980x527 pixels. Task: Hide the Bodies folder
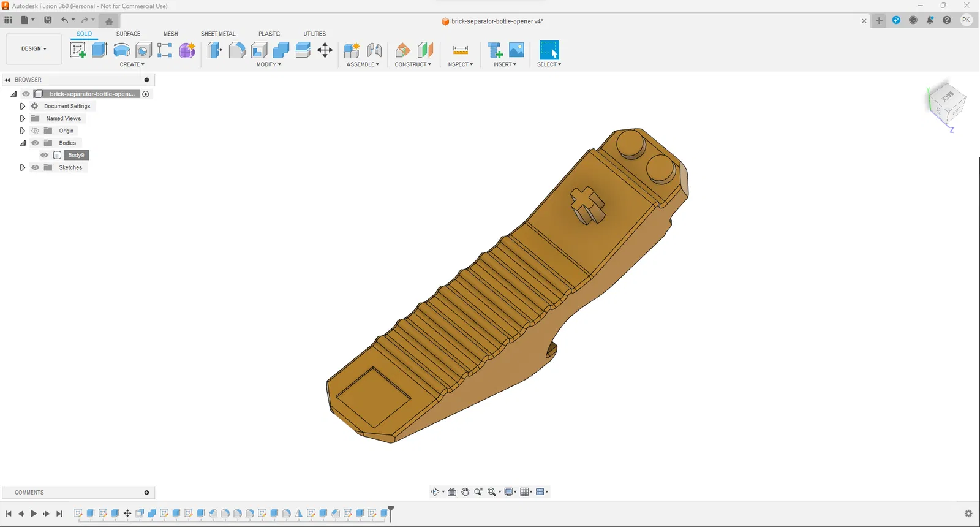(35, 143)
